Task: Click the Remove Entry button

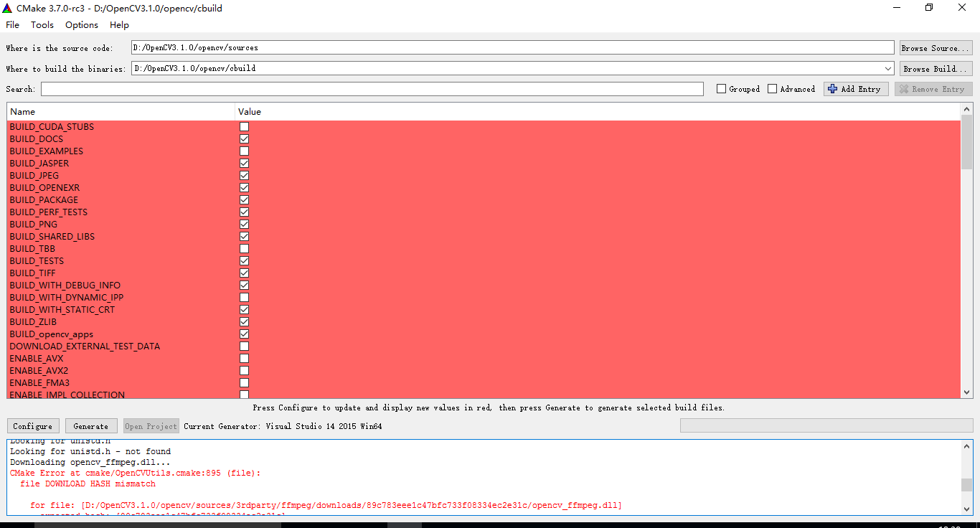Action: tap(933, 89)
